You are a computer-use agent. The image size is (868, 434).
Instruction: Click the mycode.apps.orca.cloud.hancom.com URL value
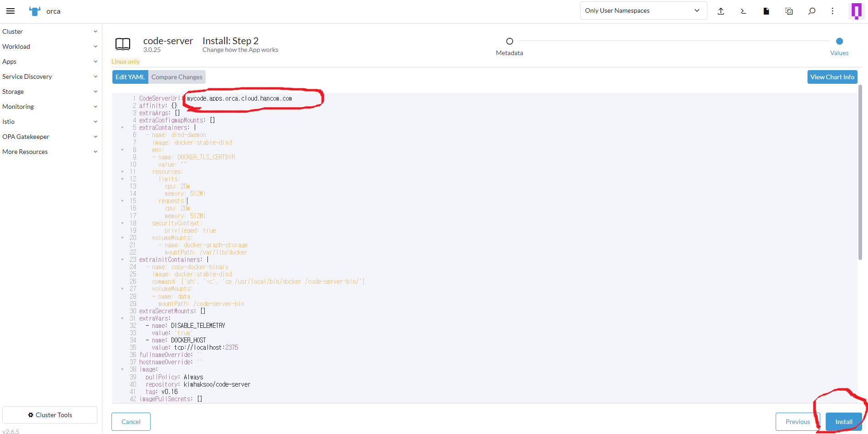pyautogui.click(x=239, y=98)
